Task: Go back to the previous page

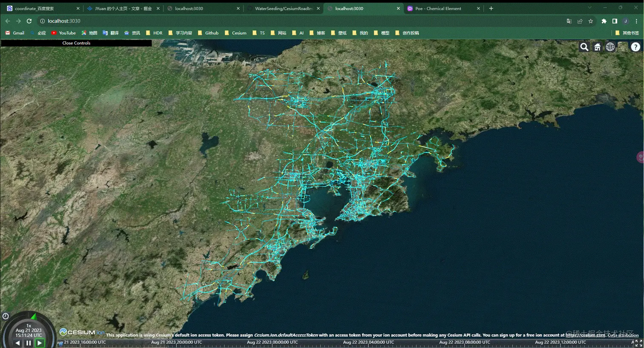Action: [8, 21]
